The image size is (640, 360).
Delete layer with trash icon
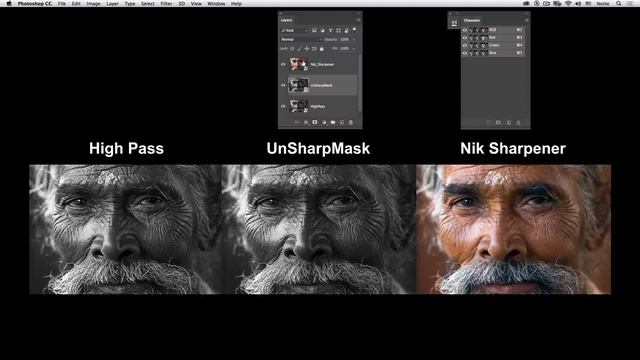(x=351, y=122)
